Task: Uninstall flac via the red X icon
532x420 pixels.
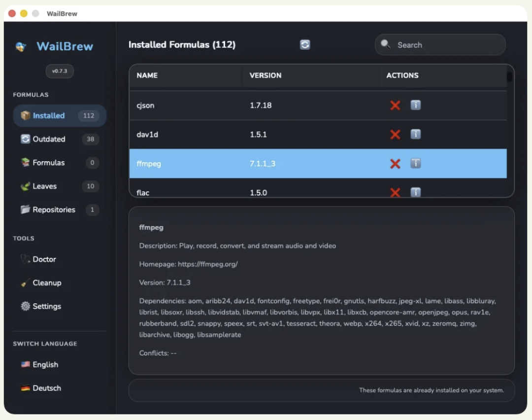Action: [x=395, y=192]
